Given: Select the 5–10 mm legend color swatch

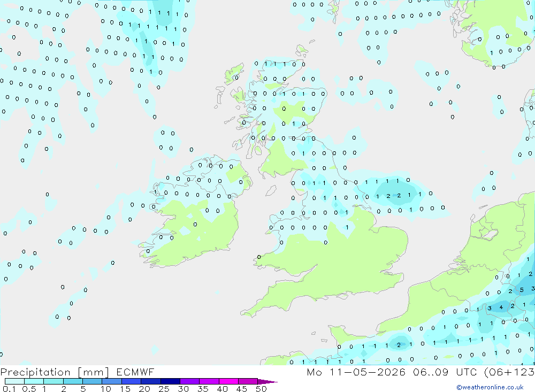Looking at the screenshot, I should pyautogui.click(x=93, y=381).
